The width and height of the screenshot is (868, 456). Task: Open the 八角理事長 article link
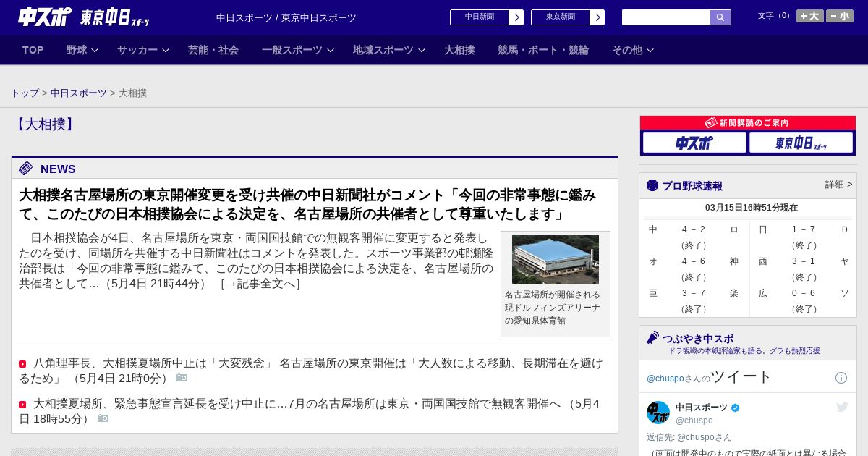(x=311, y=371)
